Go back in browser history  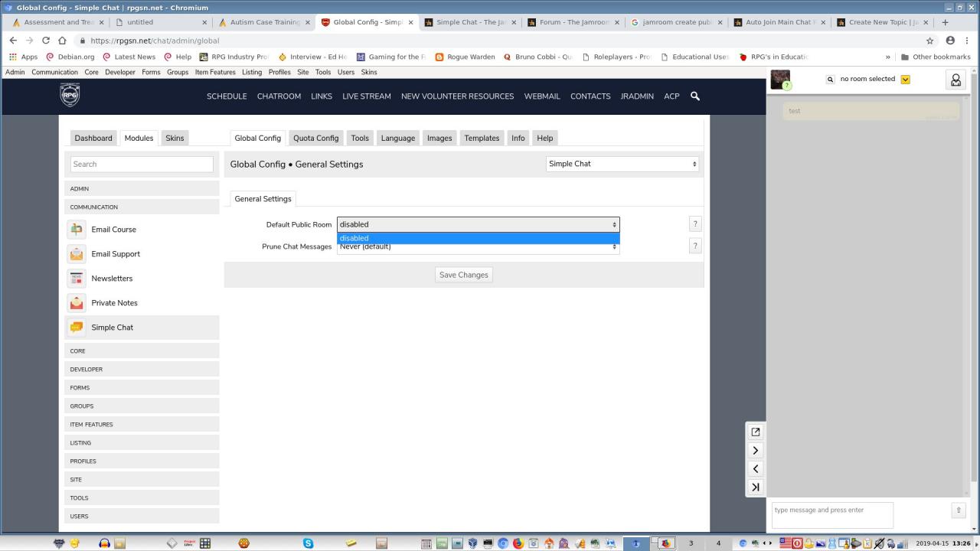tap(13, 41)
